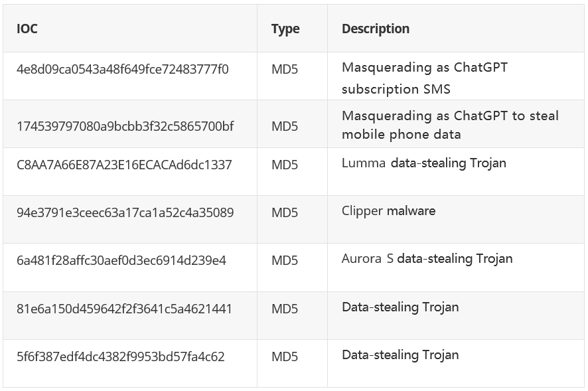Click the IOC column header
Viewport: 588px width, 391px height.
(x=27, y=29)
